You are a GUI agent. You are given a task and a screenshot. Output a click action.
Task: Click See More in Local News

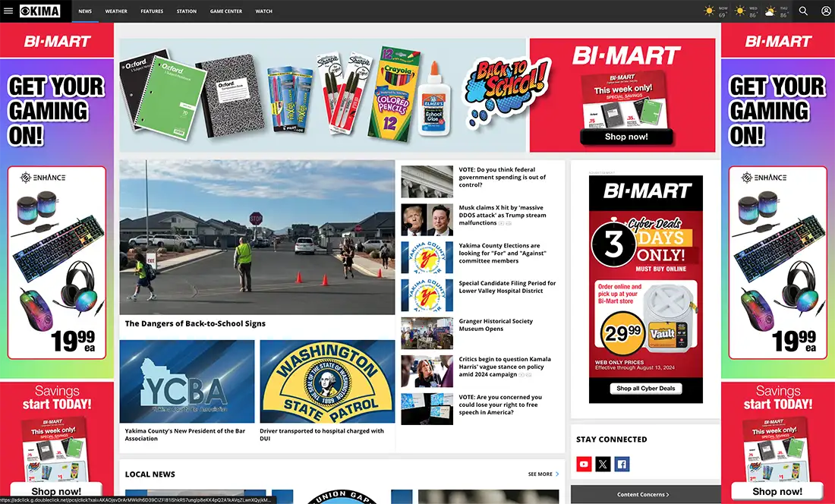point(540,474)
